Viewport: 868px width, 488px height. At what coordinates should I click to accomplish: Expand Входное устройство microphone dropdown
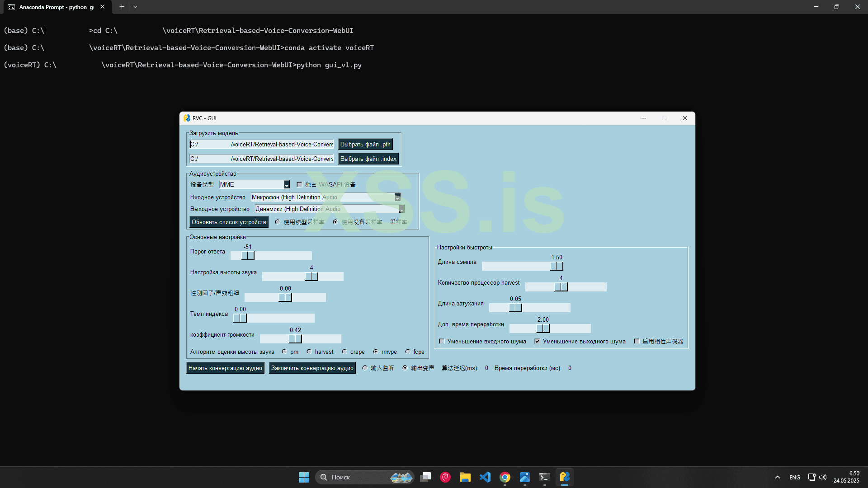(x=397, y=197)
